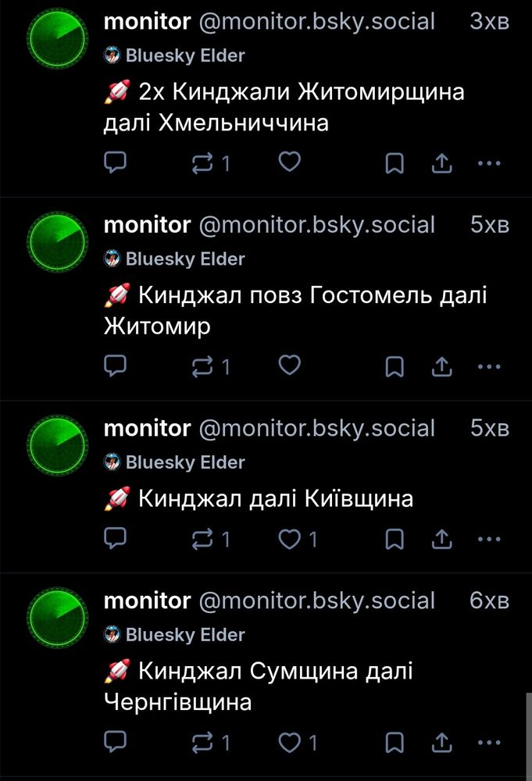The height and width of the screenshot is (781, 532).
Task: Reply to the '2х Кинджали Житомирщина' post
Action: click(115, 162)
